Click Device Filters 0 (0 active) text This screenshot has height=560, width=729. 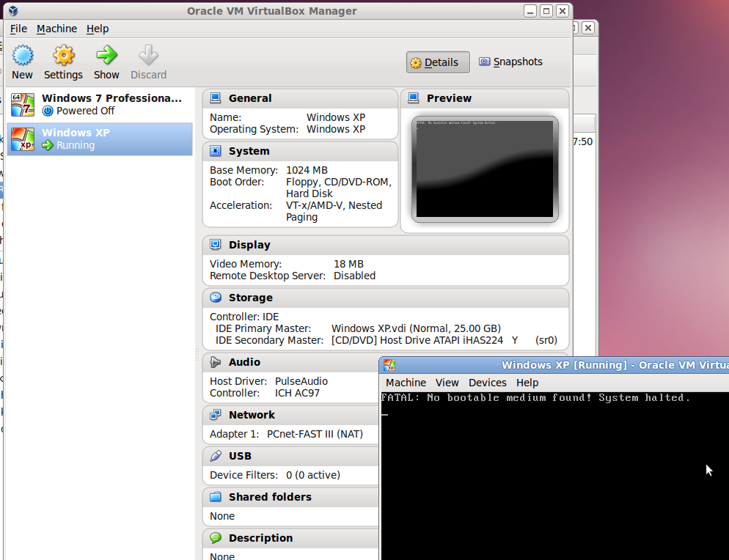[x=275, y=475]
